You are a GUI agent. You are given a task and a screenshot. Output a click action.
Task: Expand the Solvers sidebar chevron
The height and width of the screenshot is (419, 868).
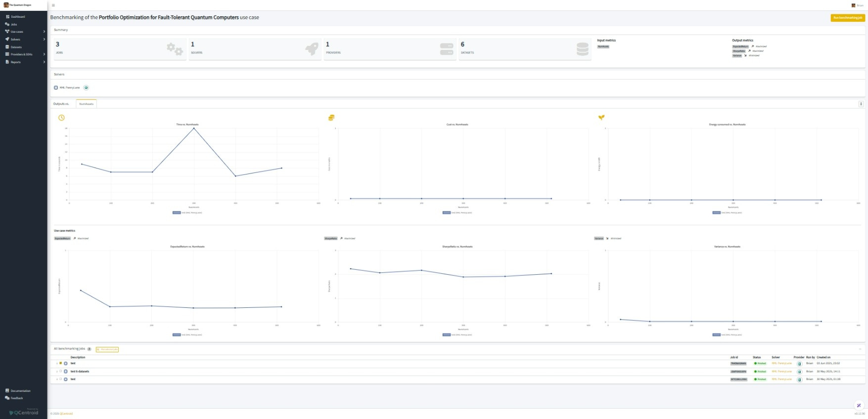(x=44, y=39)
